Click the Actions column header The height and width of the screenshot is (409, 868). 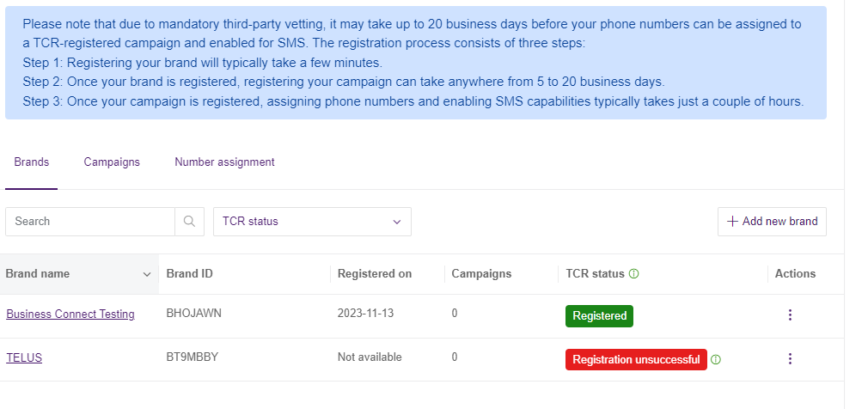pyautogui.click(x=795, y=274)
